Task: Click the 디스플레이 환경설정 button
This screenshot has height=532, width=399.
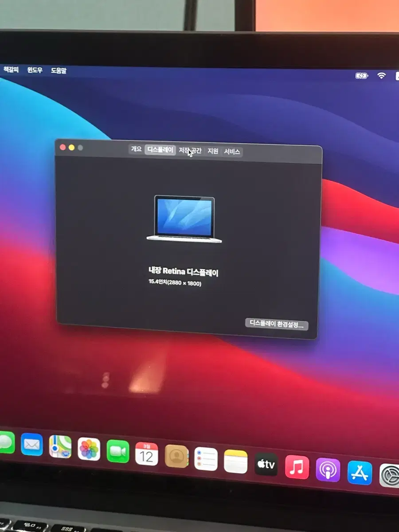Action: point(277,324)
